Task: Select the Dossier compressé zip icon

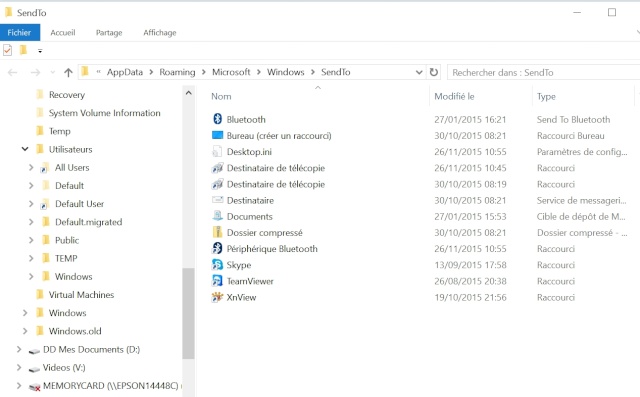Action: tap(218, 232)
